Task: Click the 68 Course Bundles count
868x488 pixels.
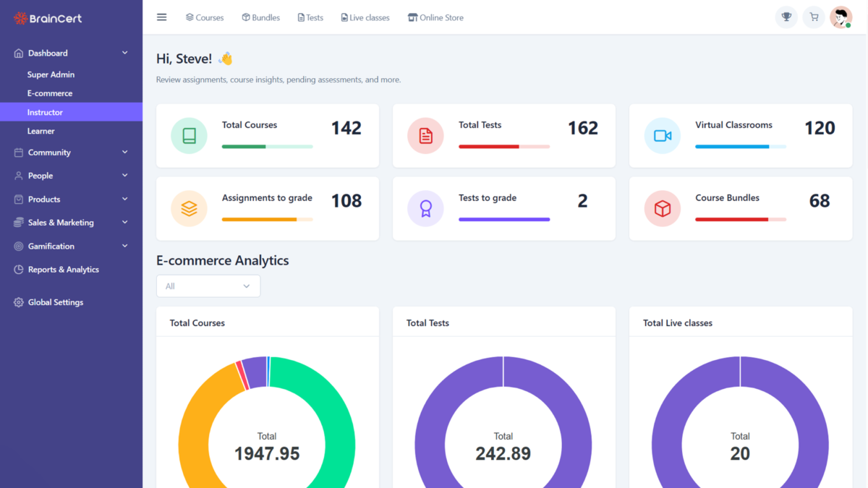Action: [820, 201]
